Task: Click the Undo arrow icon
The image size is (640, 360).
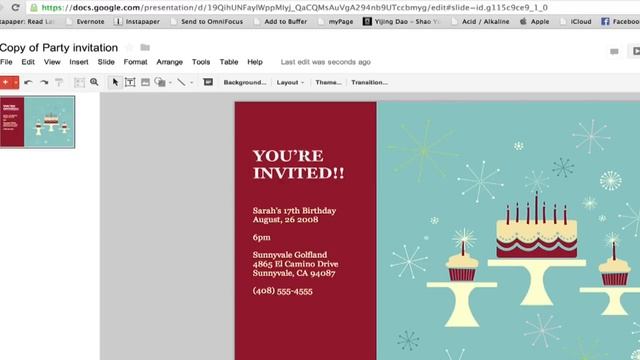Action: click(x=28, y=82)
